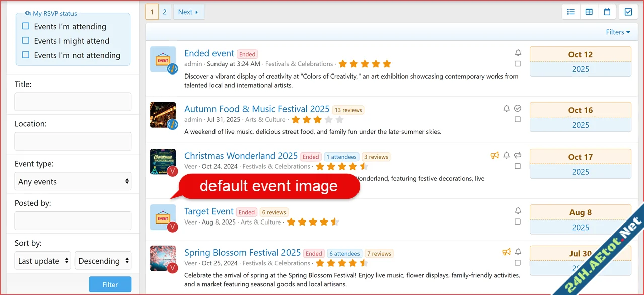Open the calendar view
644x295 pixels.
(607, 11)
